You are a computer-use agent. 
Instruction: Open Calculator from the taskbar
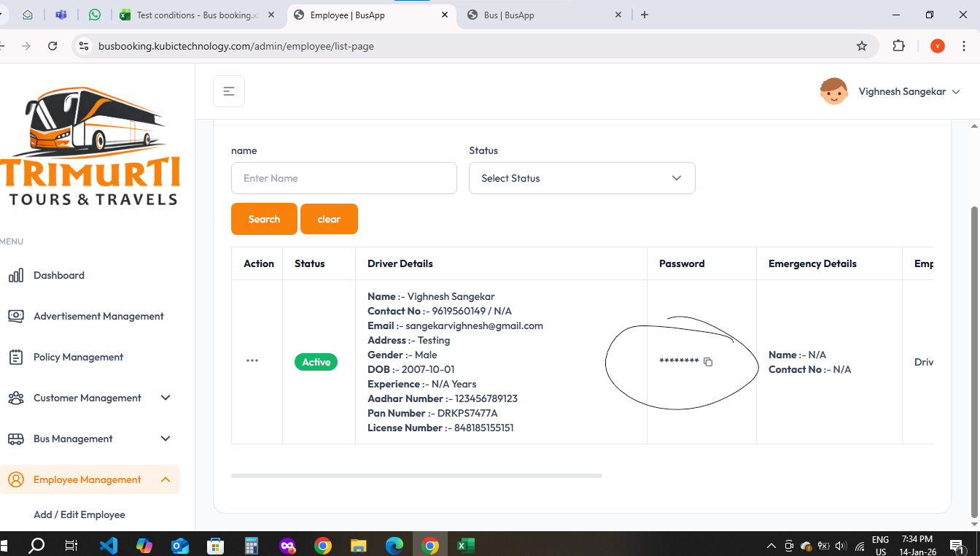tap(252, 545)
